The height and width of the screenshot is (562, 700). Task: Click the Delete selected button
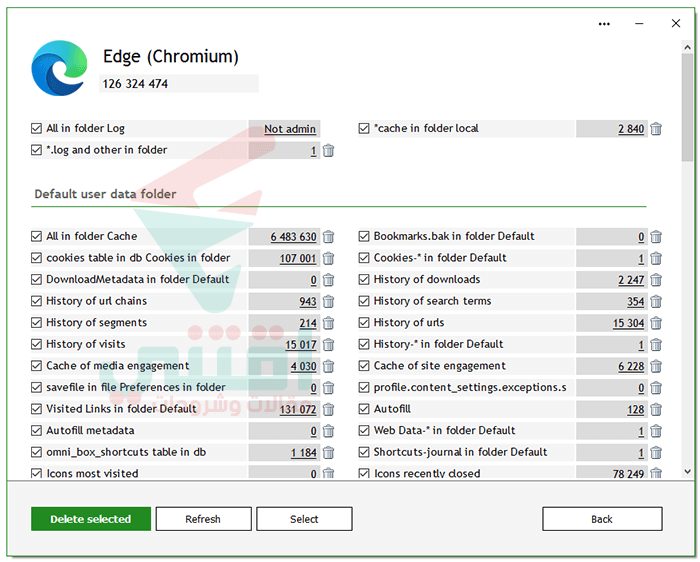[91, 519]
